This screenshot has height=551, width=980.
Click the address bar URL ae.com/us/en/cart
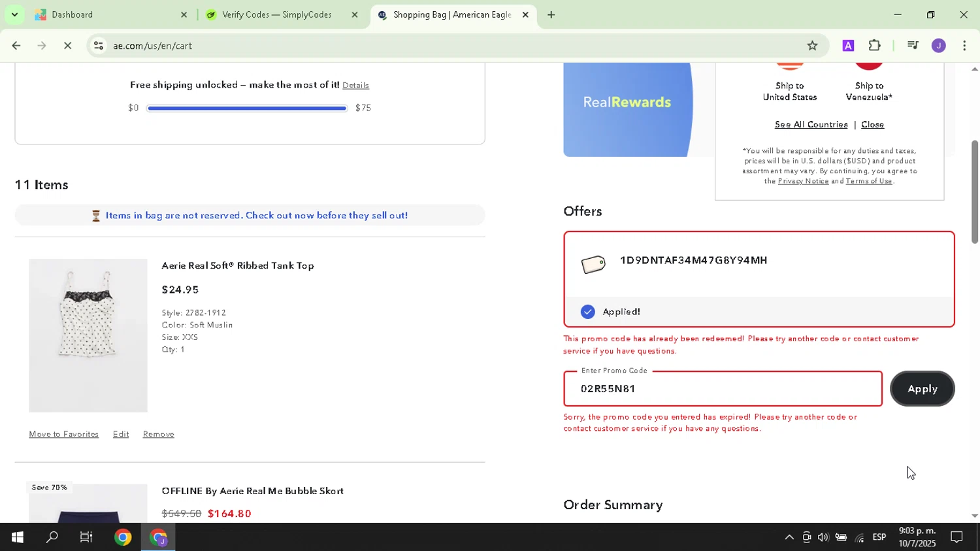(152, 46)
